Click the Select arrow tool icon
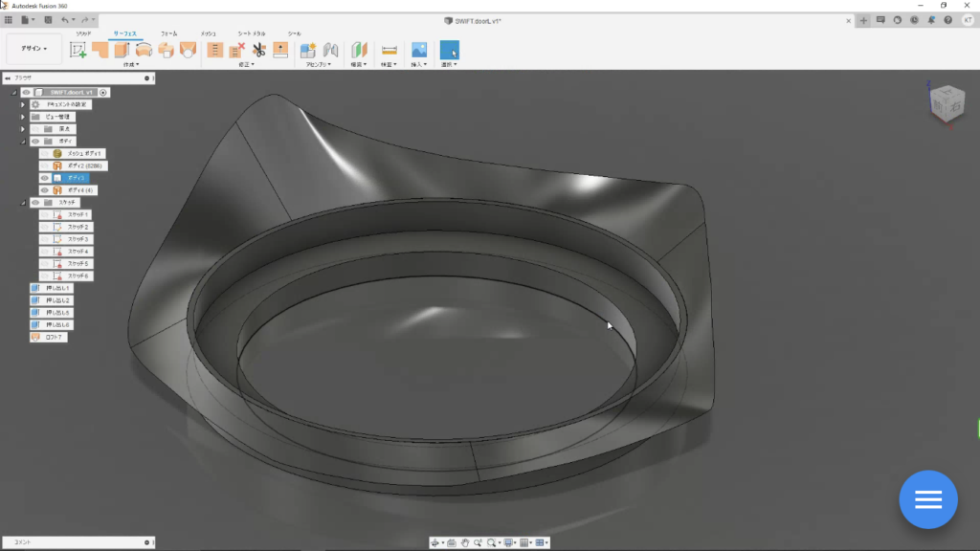 pyautogui.click(x=450, y=50)
